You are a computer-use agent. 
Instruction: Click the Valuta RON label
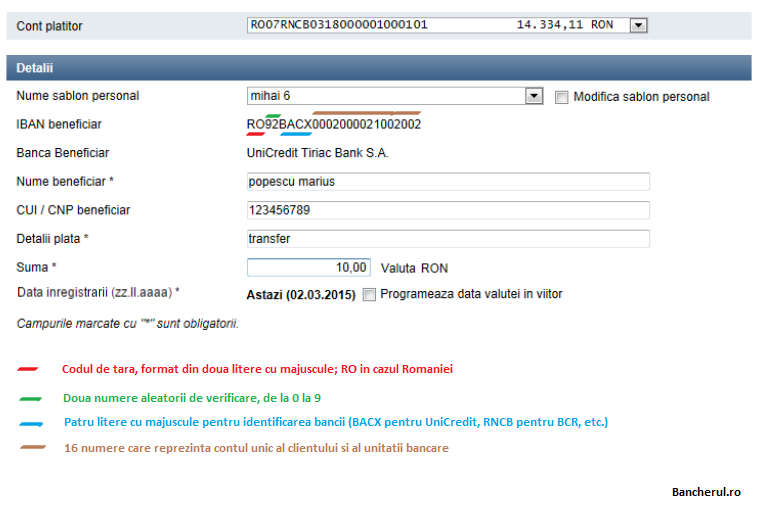click(x=414, y=268)
